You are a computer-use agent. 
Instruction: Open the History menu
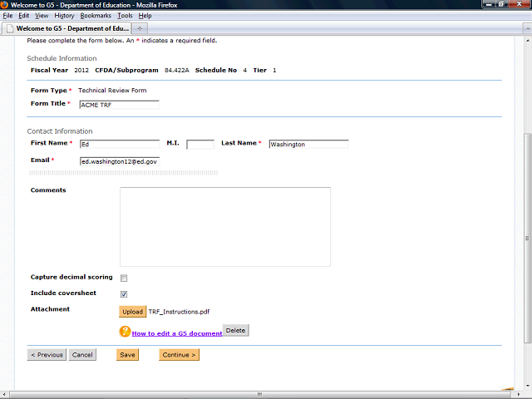tap(64, 16)
